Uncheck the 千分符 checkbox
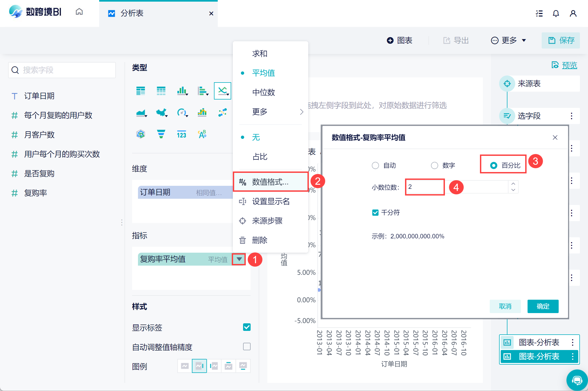Screen dimensions: 588x391 [x=375, y=212]
